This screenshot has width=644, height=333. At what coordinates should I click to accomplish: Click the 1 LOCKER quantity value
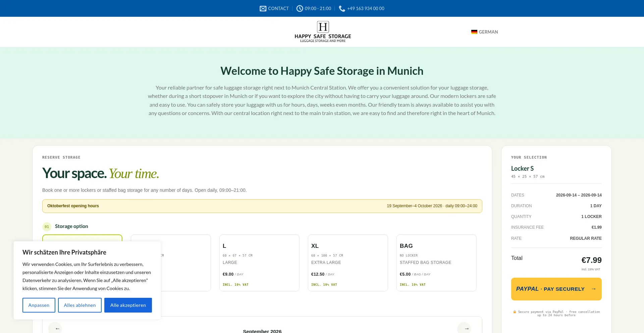[591, 217]
